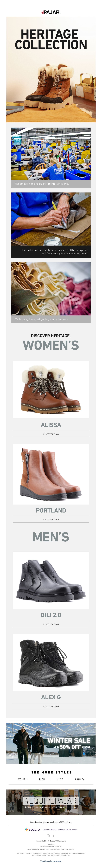This screenshot has width=102, height=868.
Task: Select discover now under ALEX G
Action: (51, 706)
